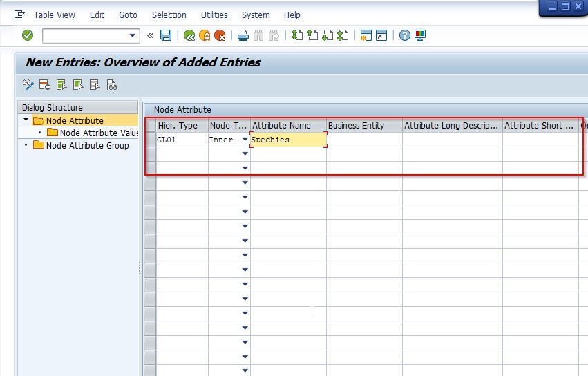588x376 pixels.
Task: Select the Node Attribute folder in Dialog Structure
Action: pyautogui.click(x=68, y=120)
